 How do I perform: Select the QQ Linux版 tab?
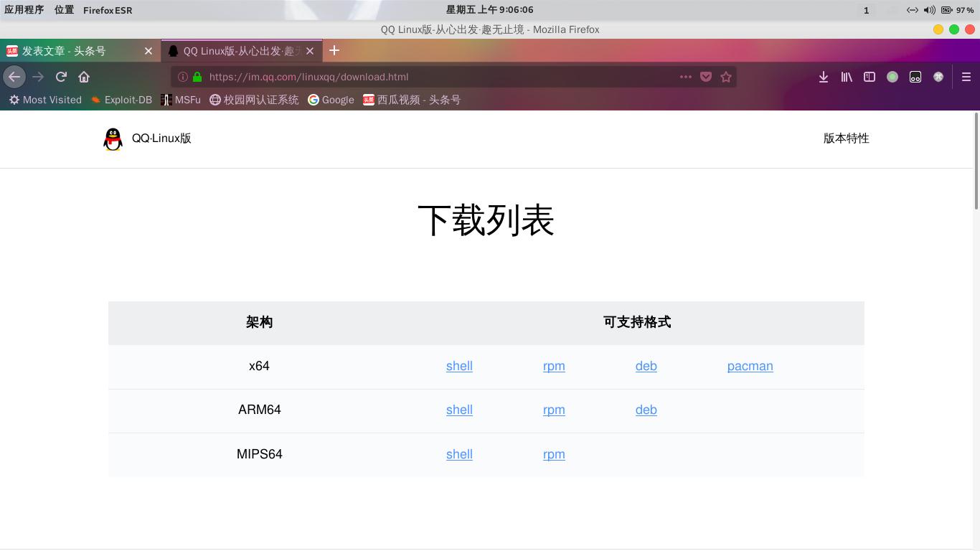pyautogui.click(x=242, y=51)
